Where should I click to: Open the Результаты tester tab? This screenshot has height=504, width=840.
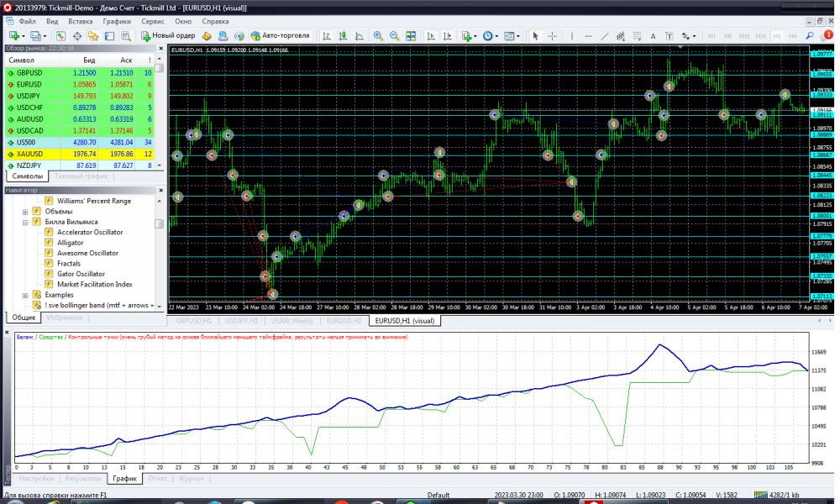click(x=83, y=478)
